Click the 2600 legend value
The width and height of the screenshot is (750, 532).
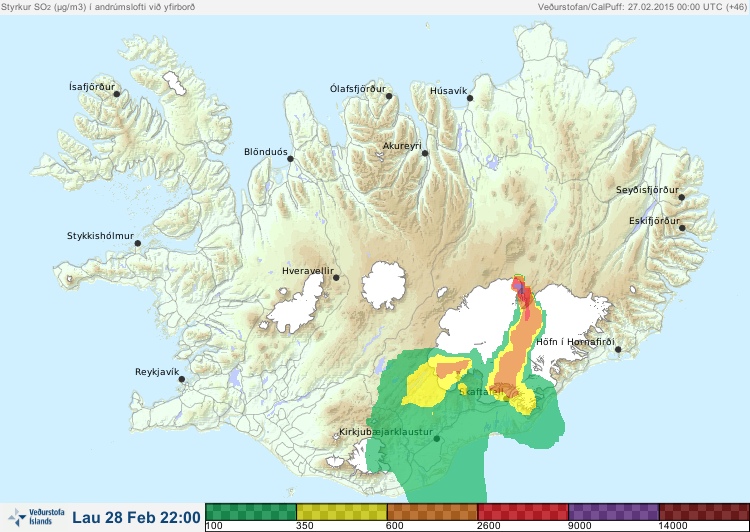[x=489, y=526]
